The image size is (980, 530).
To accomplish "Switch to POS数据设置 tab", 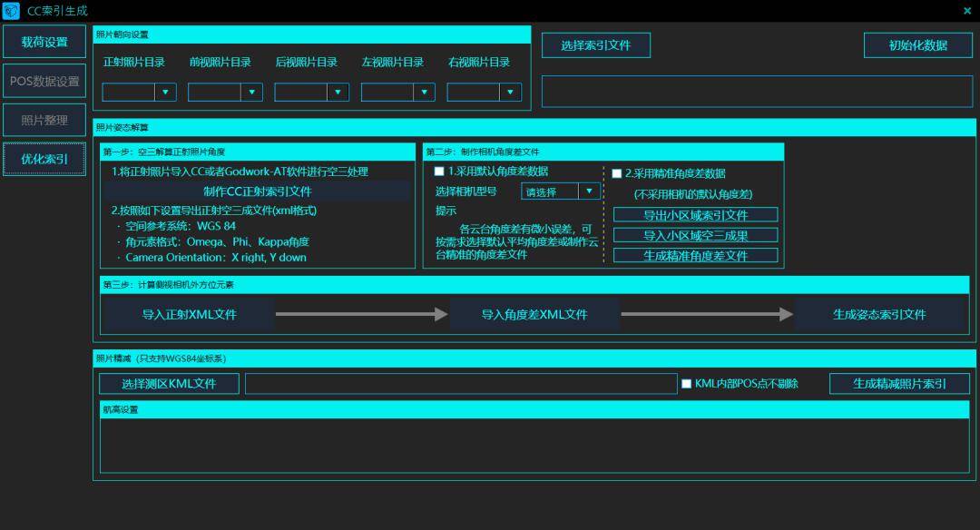I will (x=44, y=81).
